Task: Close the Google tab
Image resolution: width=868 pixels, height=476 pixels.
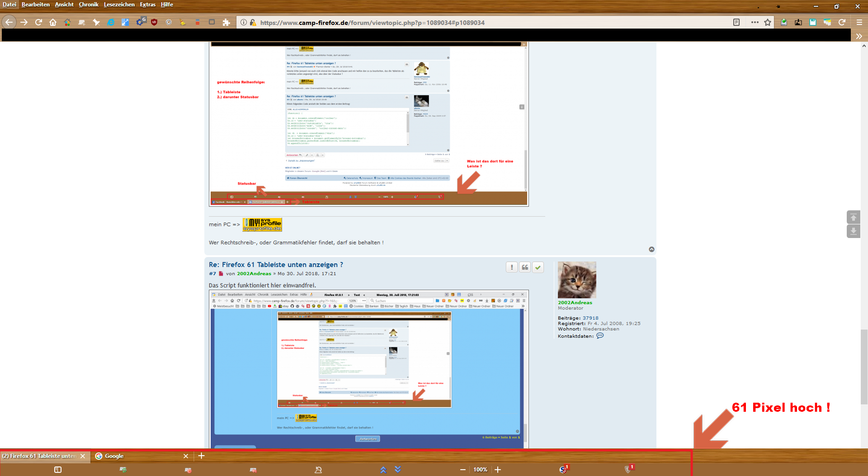Action: click(x=186, y=456)
